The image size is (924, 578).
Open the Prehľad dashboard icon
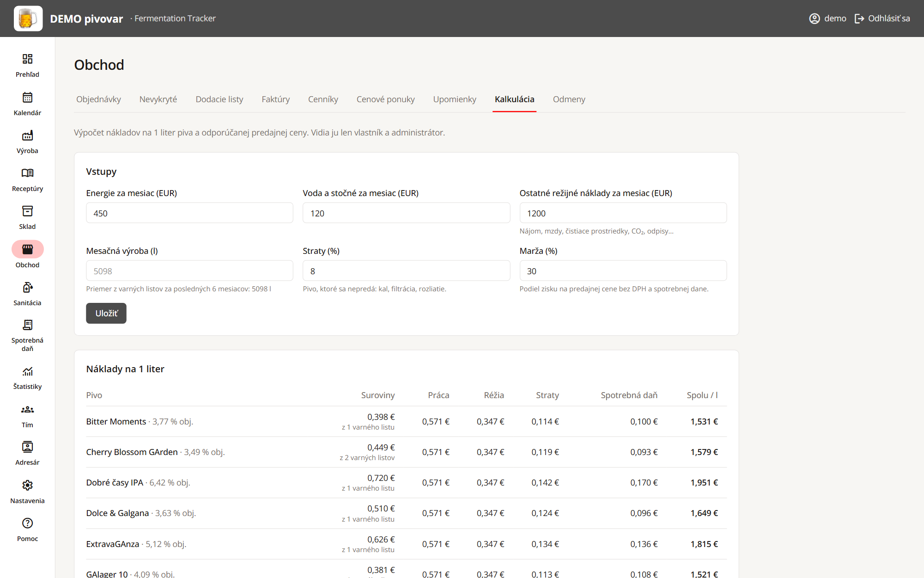27,59
